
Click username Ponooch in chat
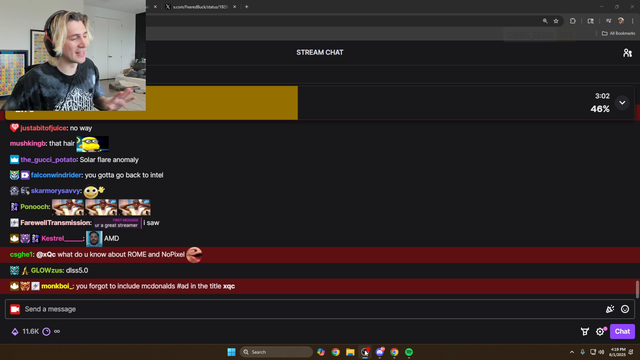pos(35,207)
